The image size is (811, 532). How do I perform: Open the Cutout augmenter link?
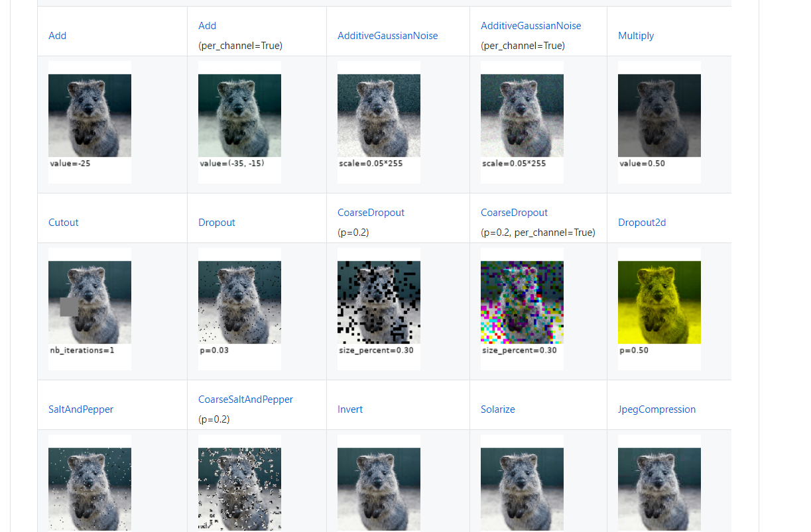(63, 223)
